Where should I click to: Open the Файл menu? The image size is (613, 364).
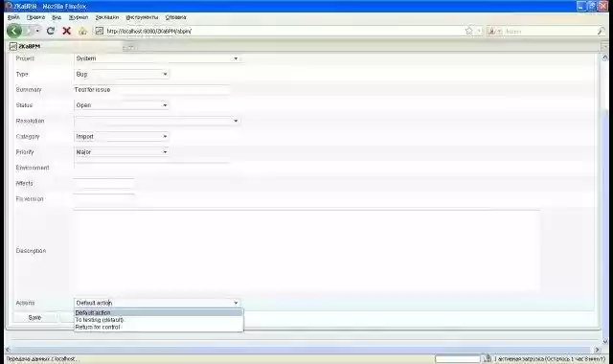pos(13,17)
